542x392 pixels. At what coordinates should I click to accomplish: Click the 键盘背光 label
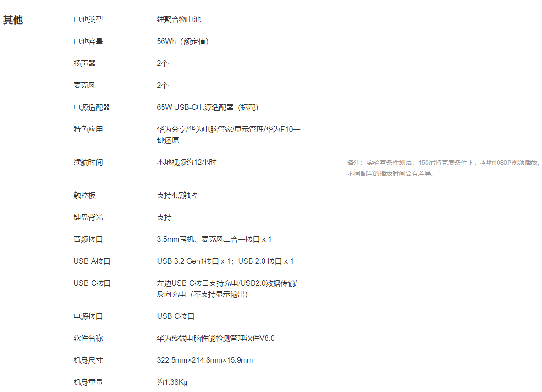88,218
